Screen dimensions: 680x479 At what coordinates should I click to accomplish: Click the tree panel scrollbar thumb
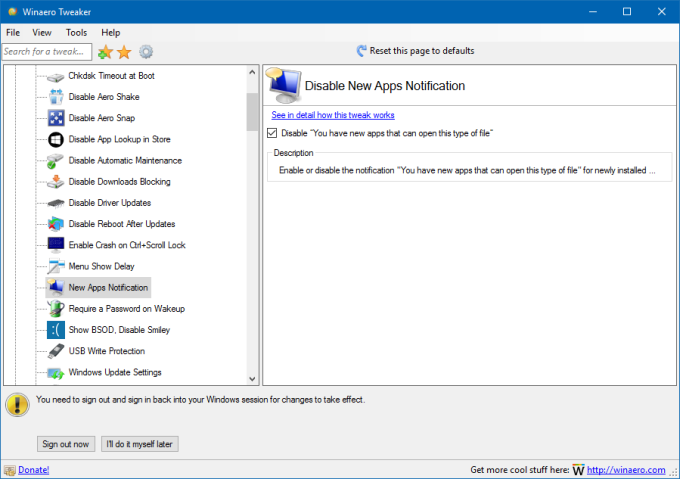[x=252, y=112]
